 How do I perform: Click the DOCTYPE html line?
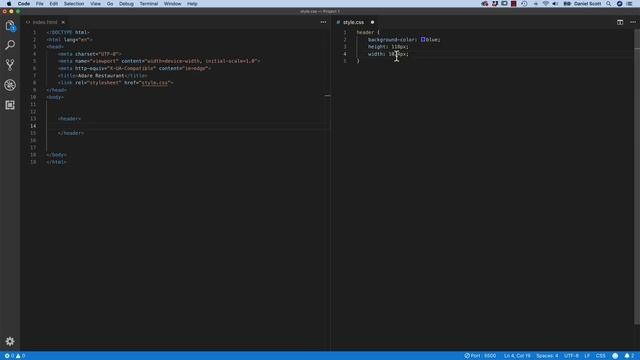(68, 32)
